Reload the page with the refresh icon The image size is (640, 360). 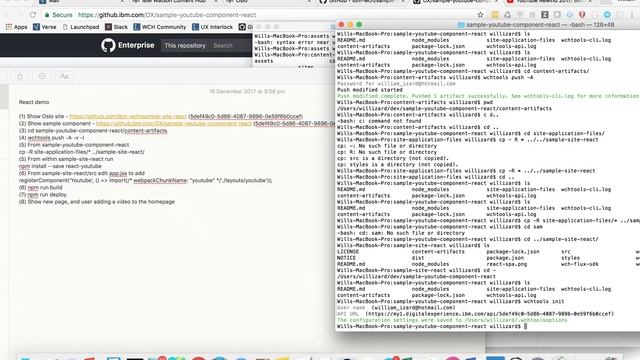coord(33,15)
